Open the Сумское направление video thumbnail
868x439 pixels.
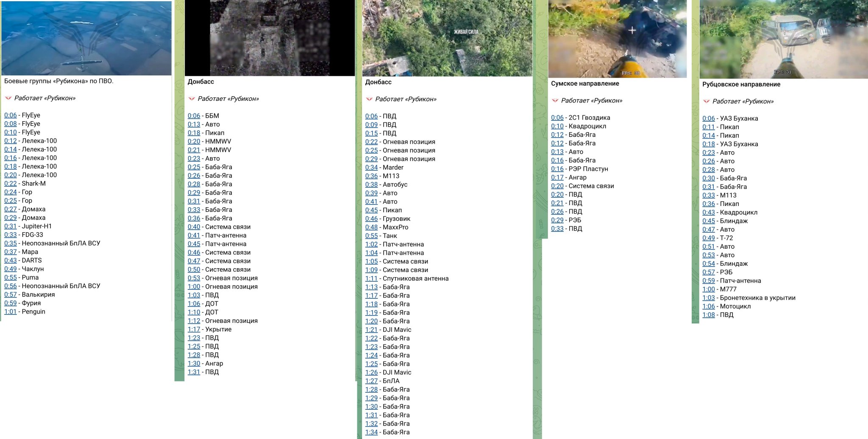point(617,39)
